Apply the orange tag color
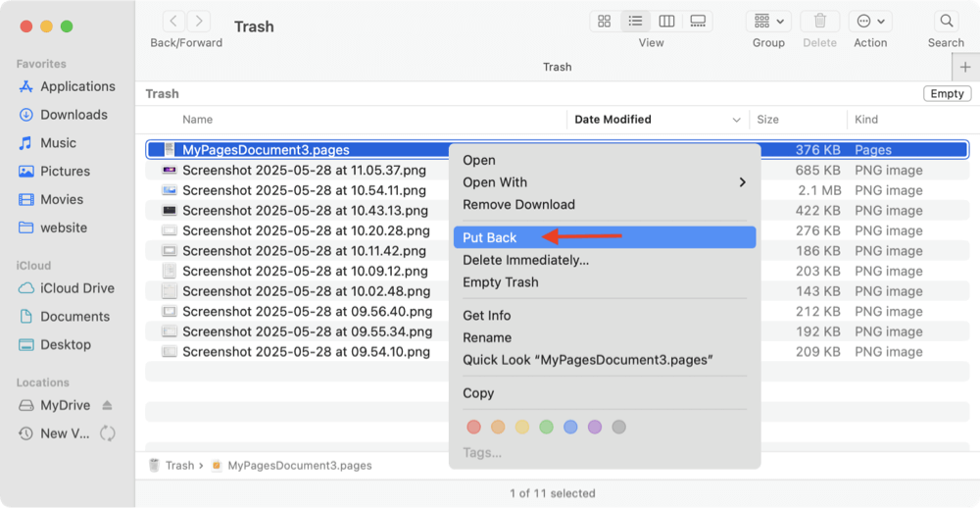This screenshot has width=980, height=508. tap(498, 428)
